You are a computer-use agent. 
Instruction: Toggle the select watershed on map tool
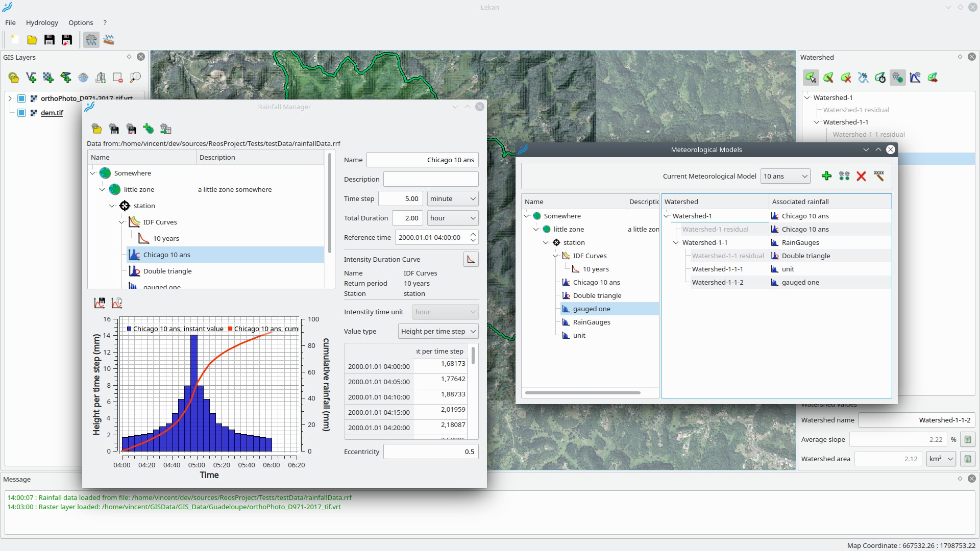pos(811,78)
